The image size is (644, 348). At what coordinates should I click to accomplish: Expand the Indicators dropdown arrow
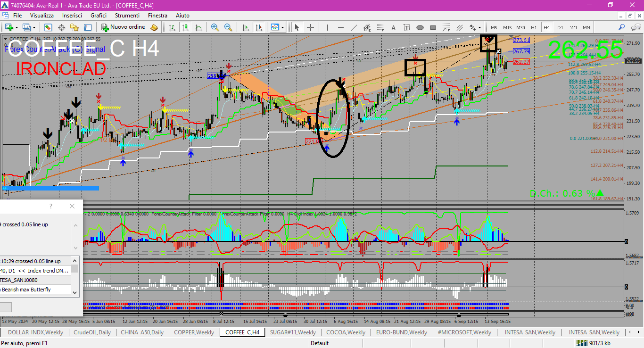[283, 27]
